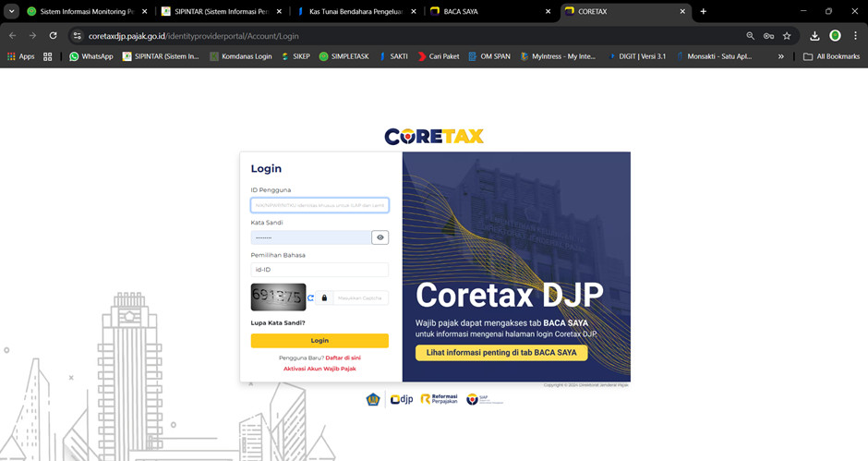The image size is (868, 461).
Task: Open the Pemilihan Bahasa language dropdown
Action: click(x=319, y=270)
